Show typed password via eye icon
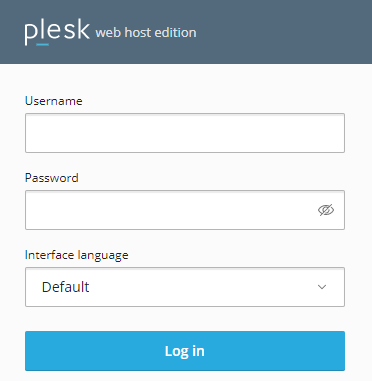This screenshot has height=381, width=372. pyautogui.click(x=326, y=210)
